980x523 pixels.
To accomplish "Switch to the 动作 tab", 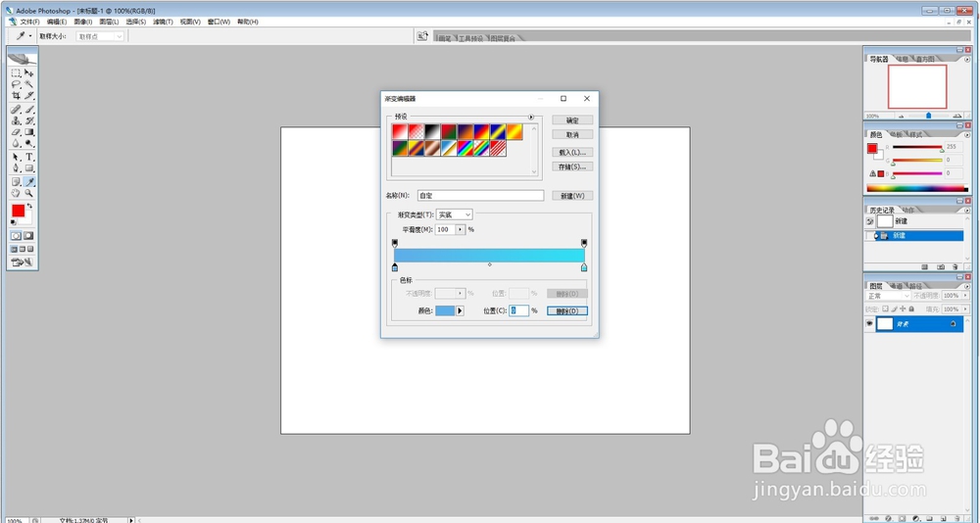I will [908, 210].
